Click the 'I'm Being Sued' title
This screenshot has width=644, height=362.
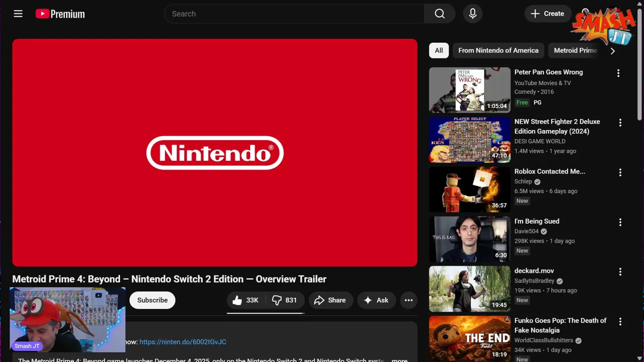point(536,221)
